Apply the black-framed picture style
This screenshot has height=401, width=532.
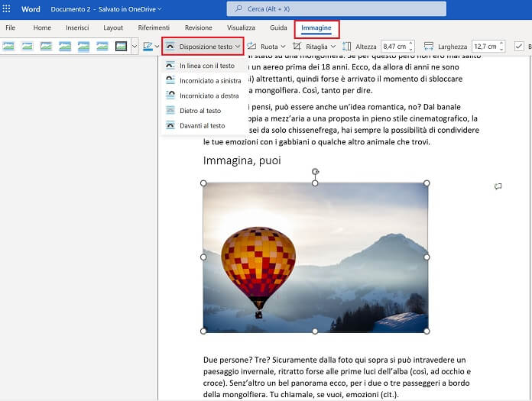click(121, 47)
